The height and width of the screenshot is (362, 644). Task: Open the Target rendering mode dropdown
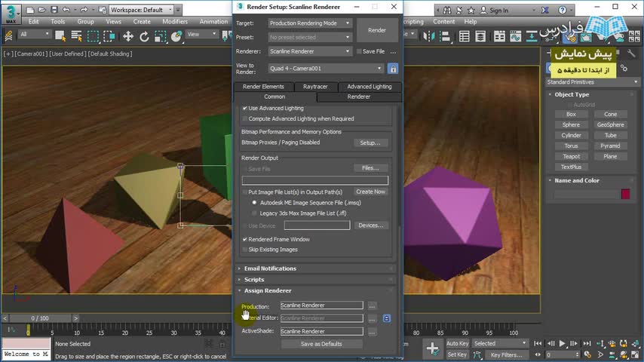pyautogui.click(x=310, y=23)
